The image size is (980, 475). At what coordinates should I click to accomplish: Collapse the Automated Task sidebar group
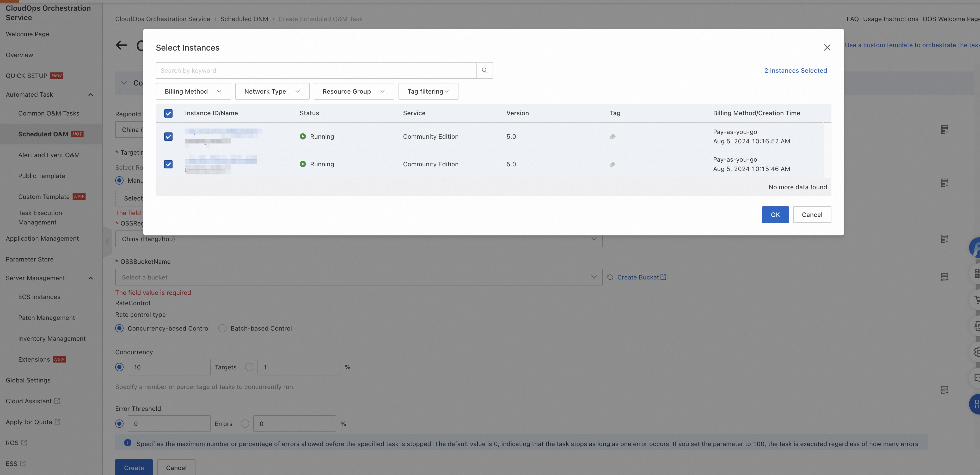pos(90,95)
